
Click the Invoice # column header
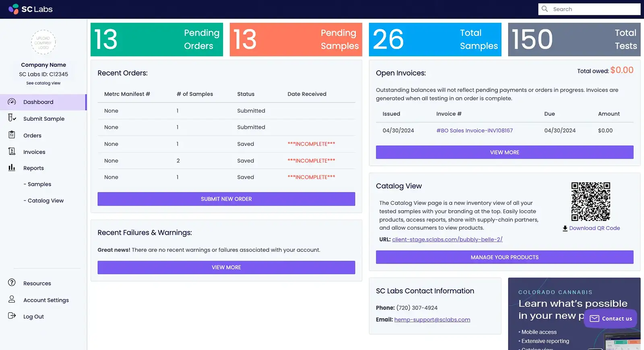449,114
